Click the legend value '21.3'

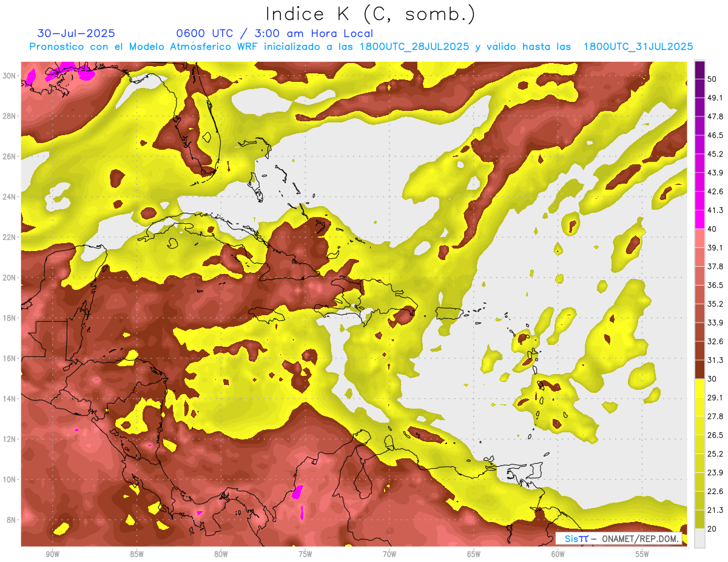(x=715, y=510)
